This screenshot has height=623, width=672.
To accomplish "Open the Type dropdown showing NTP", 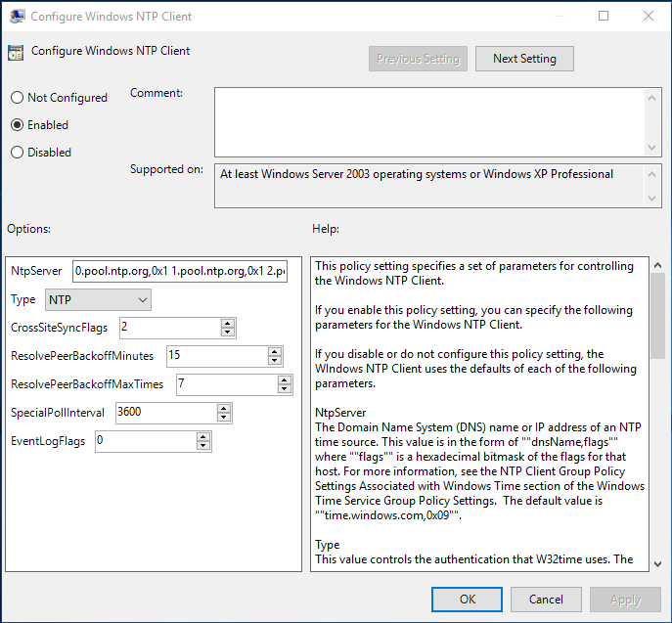I will (98, 299).
